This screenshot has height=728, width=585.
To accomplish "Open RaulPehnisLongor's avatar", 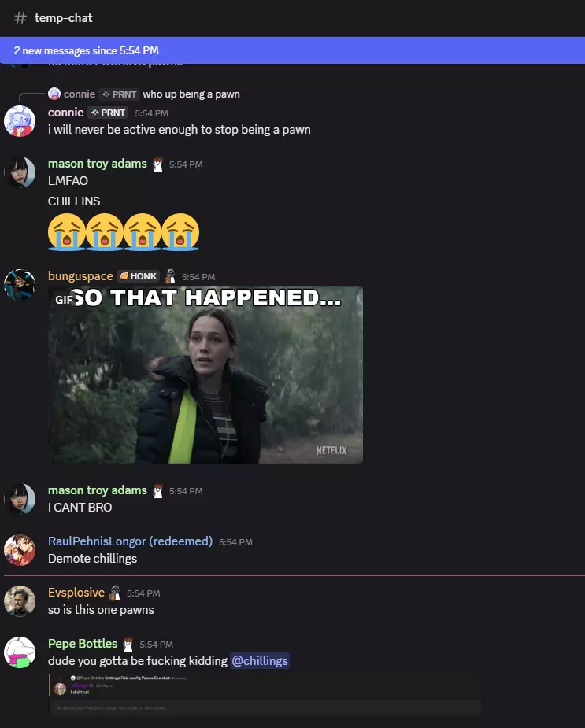I will [x=20, y=550].
